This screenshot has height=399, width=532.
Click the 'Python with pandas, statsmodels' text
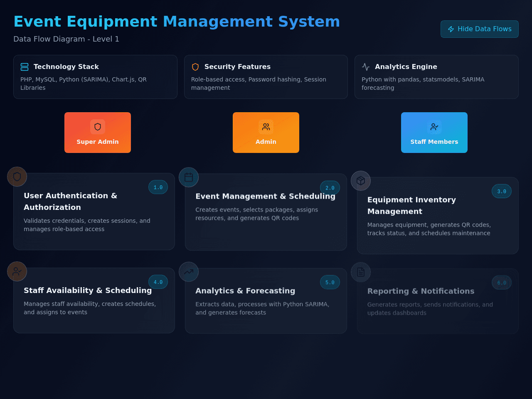[423, 84]
